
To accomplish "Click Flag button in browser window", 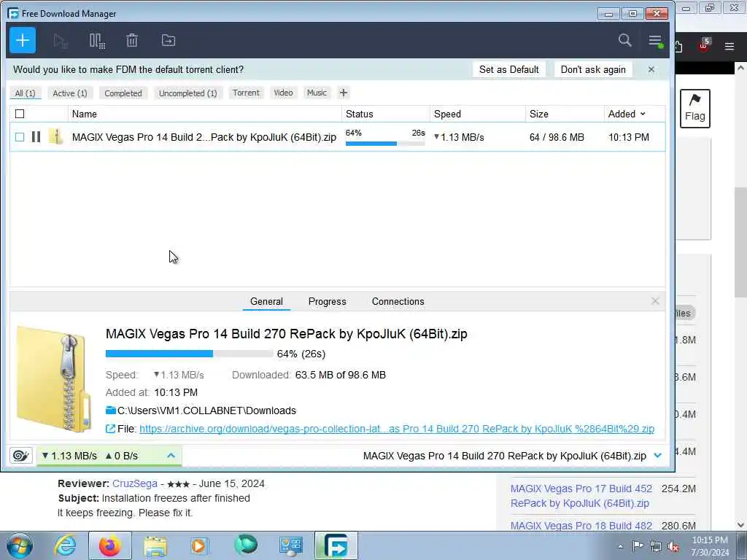I will [695, 108].
